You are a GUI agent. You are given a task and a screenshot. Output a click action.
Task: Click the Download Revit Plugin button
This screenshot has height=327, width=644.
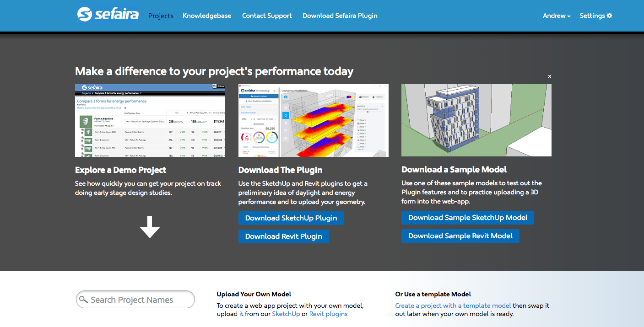pos(284,236)
